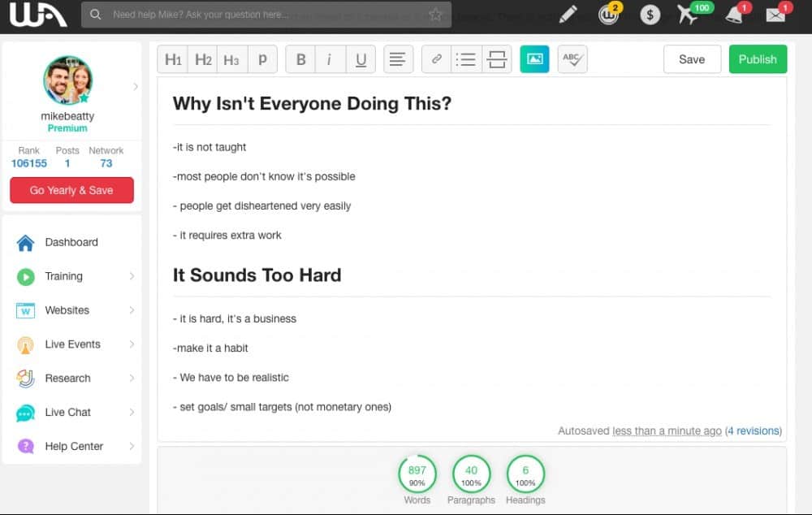Click the green Publish button

coord(758,59)
